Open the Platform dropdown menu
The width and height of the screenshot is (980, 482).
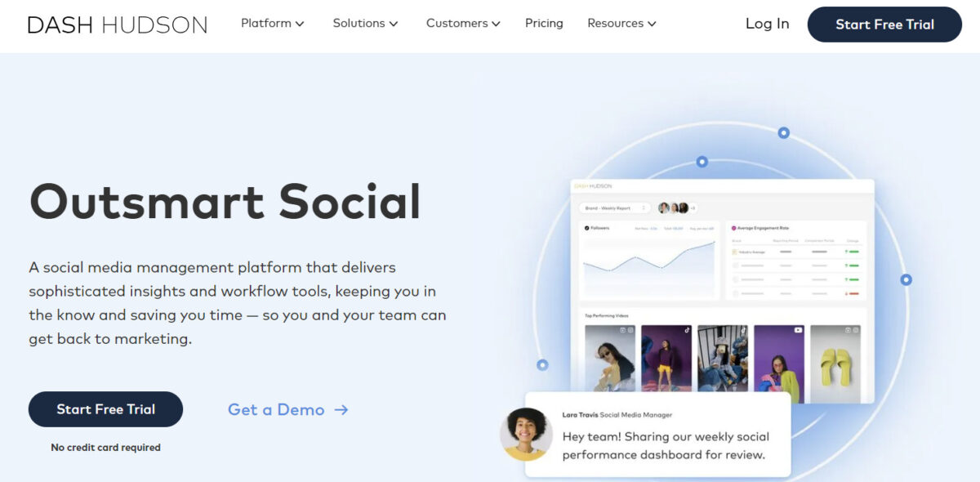(x=273, y=24)
